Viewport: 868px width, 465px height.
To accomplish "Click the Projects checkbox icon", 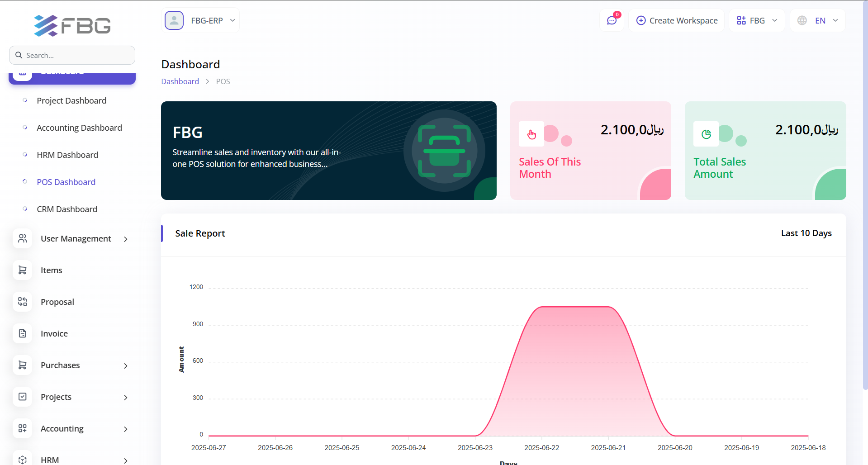I will [x=23, y=397].
